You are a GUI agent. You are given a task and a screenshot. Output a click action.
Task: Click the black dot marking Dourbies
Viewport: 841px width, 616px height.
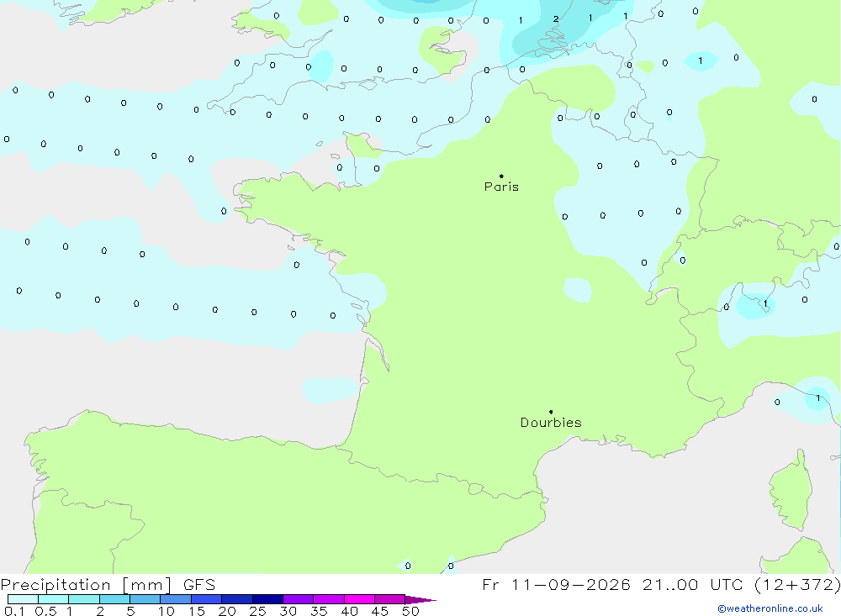pos(551,412)
